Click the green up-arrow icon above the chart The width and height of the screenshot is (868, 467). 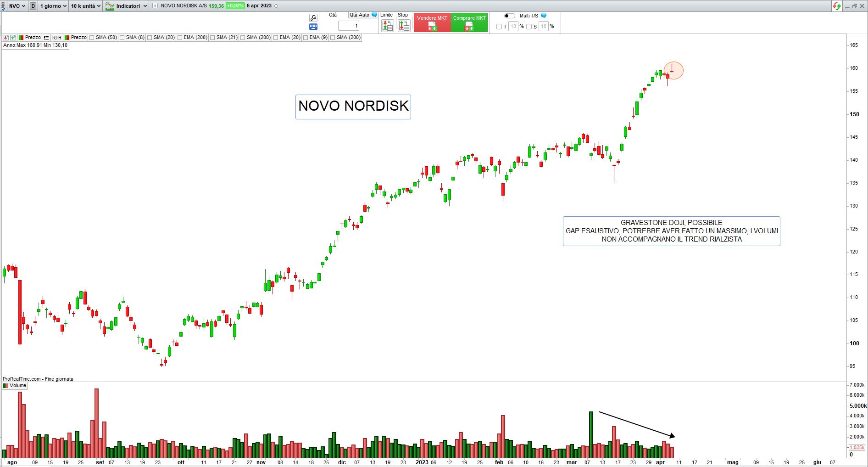(x=13, y=38)
